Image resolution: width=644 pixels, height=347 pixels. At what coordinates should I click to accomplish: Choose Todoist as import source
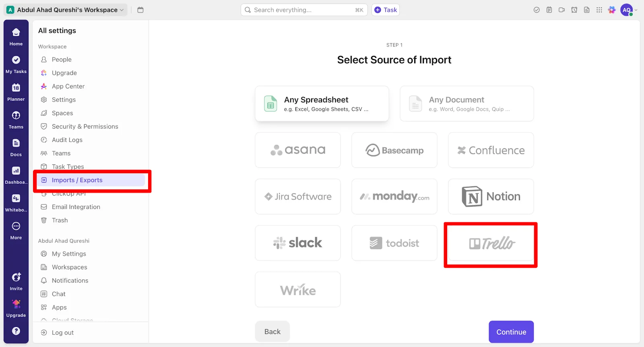pyautogui.click(x=394, y=243)
